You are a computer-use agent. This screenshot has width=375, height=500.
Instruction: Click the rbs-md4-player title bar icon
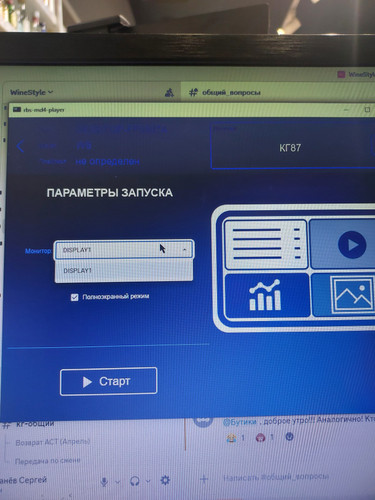click(17, 109)
